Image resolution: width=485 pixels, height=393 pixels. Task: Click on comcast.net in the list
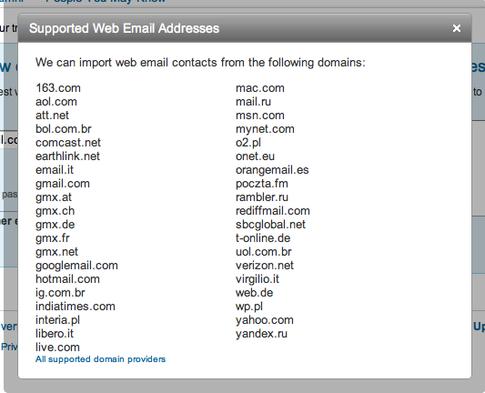point(68,143)
